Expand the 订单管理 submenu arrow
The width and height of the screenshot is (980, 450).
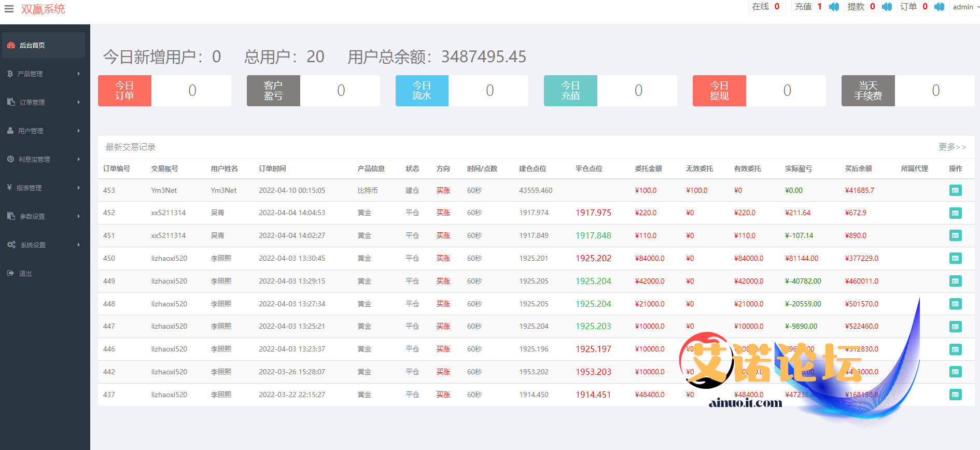click(x=79, y=102)
